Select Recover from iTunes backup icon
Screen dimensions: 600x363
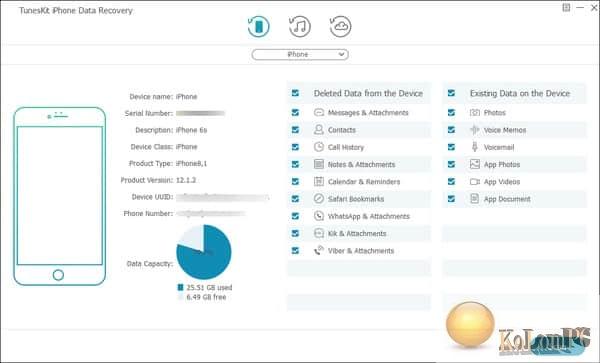(x=300, y=26)
